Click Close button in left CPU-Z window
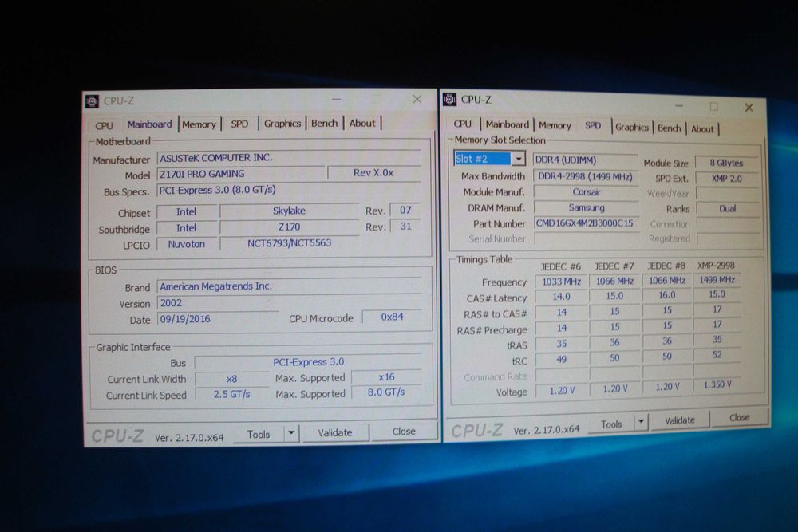 click(x=404, y=432)
